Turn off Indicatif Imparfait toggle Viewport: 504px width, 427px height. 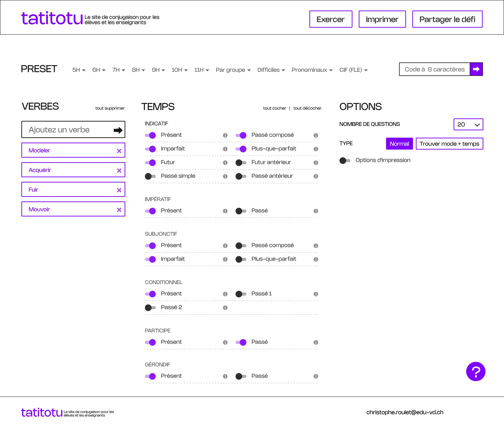tap(150, 149)
